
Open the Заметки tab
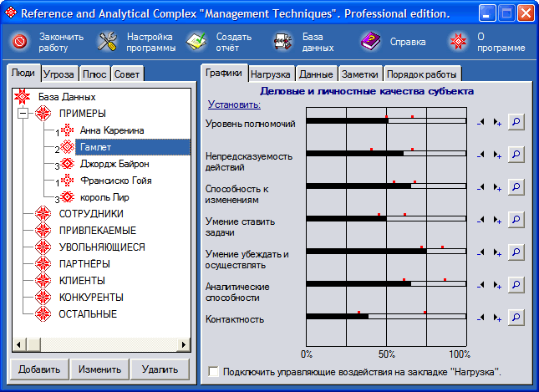pos(360,74)
